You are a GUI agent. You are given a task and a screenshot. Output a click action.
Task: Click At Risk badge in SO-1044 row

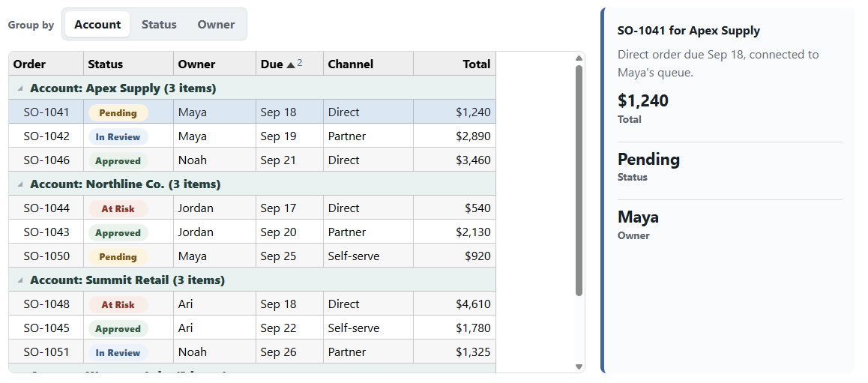(x=118, y=208)
